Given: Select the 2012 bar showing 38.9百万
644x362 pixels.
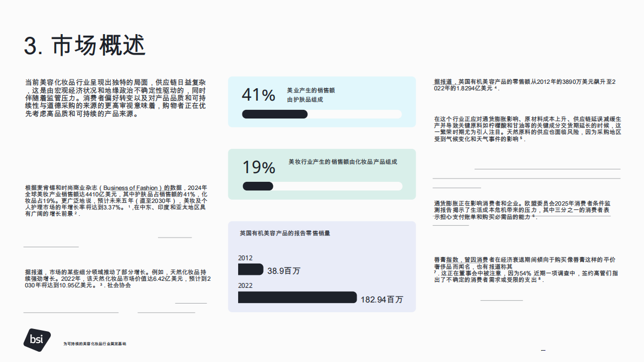Looking at the screenshot, I should [252, 269].
